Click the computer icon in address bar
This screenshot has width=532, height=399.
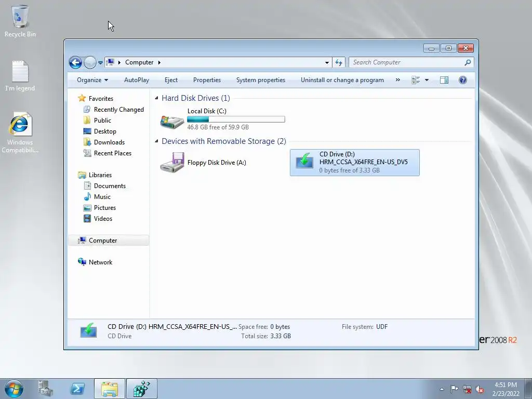[110, 62]
